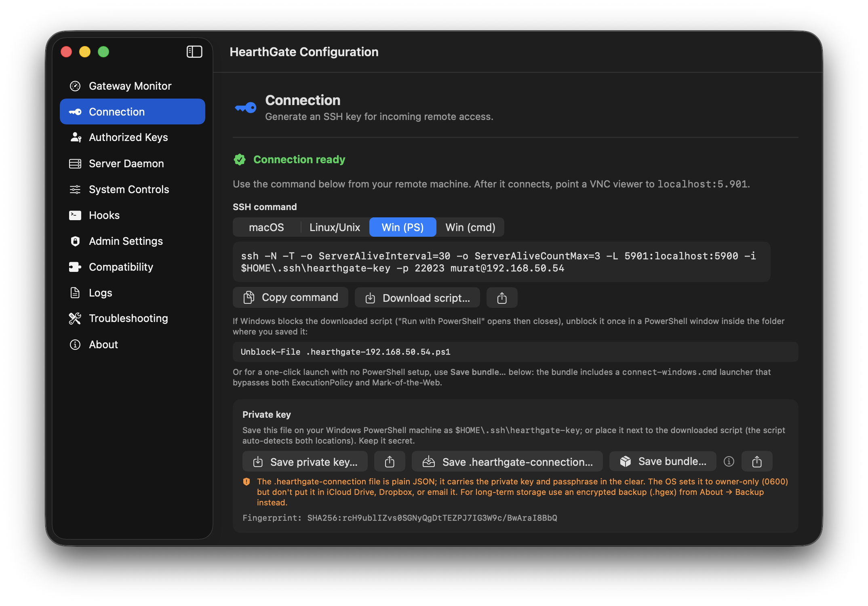Click the SSH command text box
This screenshot has height=606, width=868.
tap(501, 262)
